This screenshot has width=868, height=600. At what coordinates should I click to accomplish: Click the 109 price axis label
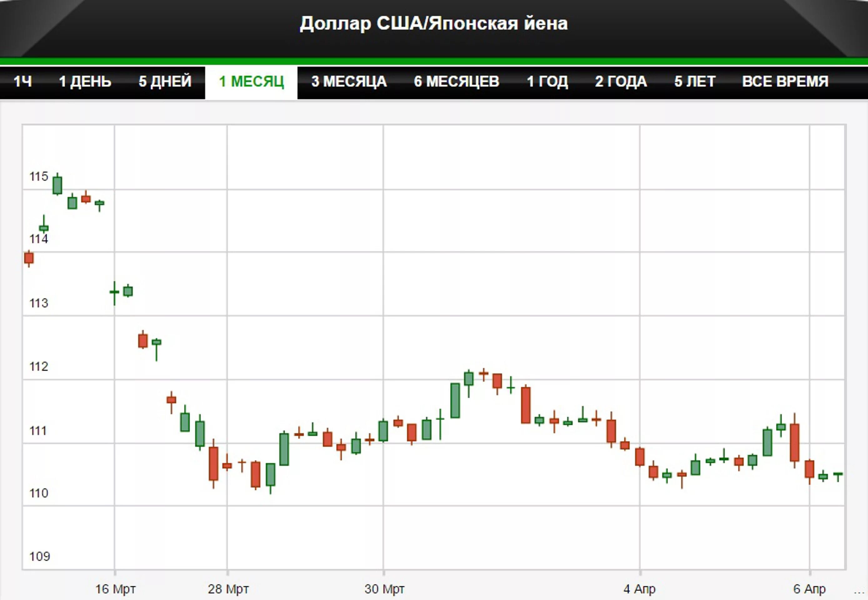click(x=39, y=556)
